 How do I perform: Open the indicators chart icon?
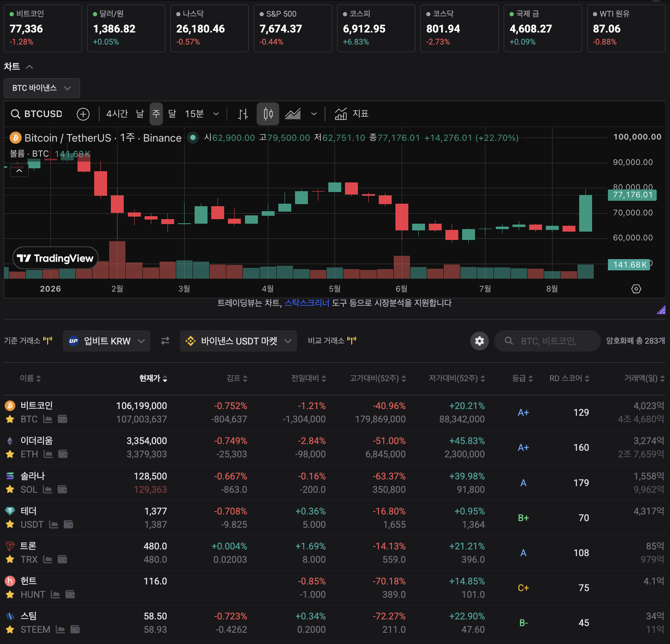click(x=341, y=114)
